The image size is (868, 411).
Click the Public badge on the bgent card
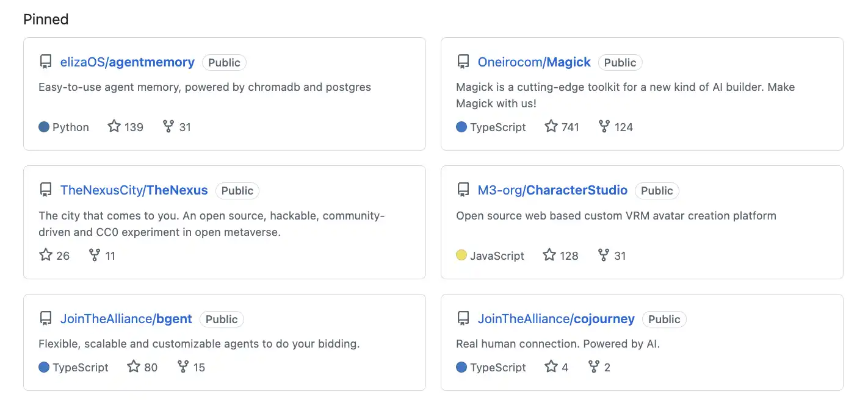tap(222, 318)
